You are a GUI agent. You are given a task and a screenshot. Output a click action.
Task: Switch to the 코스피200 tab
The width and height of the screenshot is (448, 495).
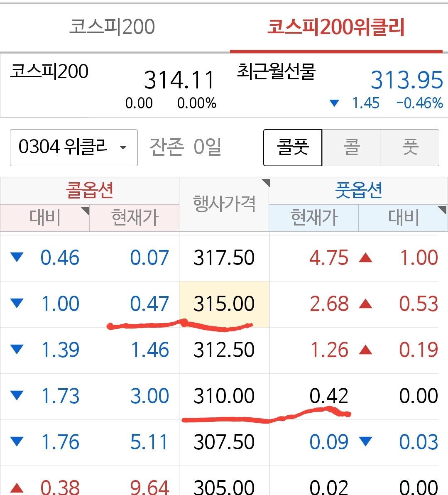112,27
